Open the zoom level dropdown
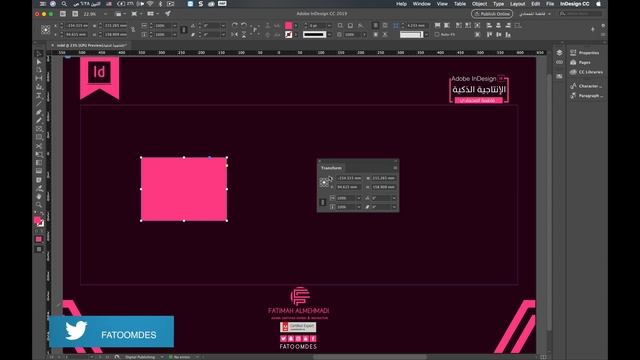This screenshot has width=640, height=360. [x=106, y=14]
